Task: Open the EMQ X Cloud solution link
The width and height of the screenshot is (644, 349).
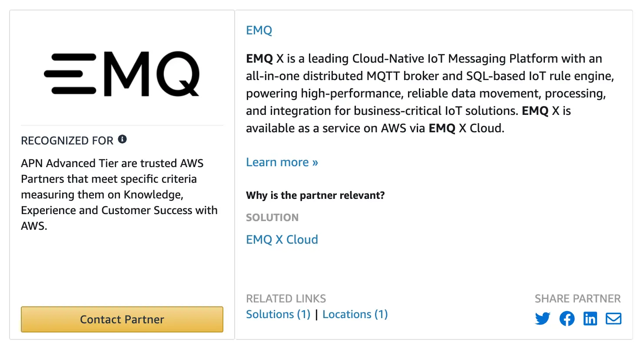Action: 282,239
